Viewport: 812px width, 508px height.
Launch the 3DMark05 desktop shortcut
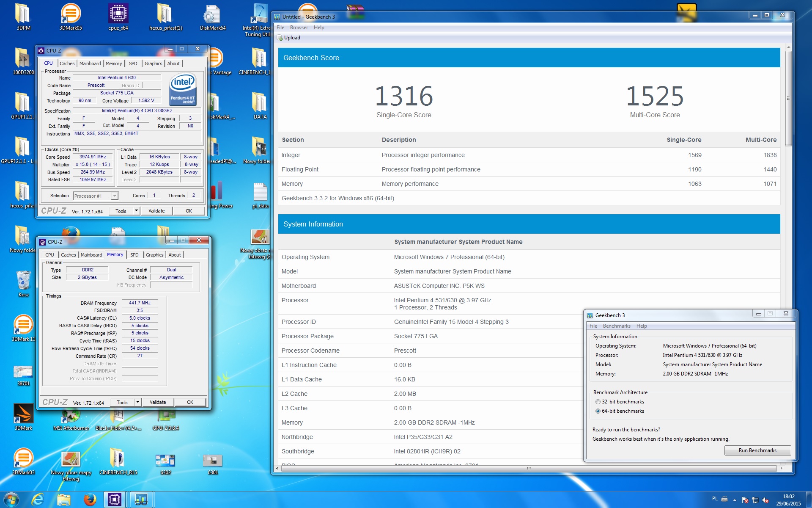click(x=71, y=17)
